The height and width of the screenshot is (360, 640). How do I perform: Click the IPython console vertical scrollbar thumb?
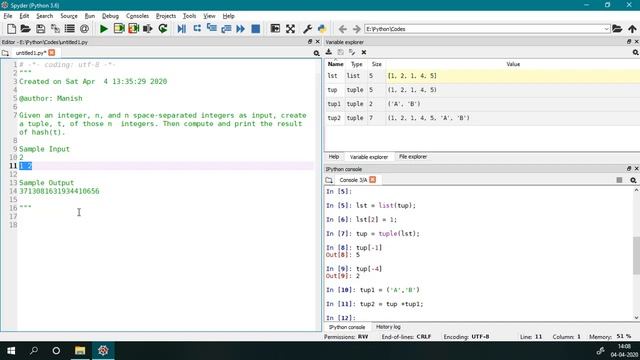(x=636, y=255)
